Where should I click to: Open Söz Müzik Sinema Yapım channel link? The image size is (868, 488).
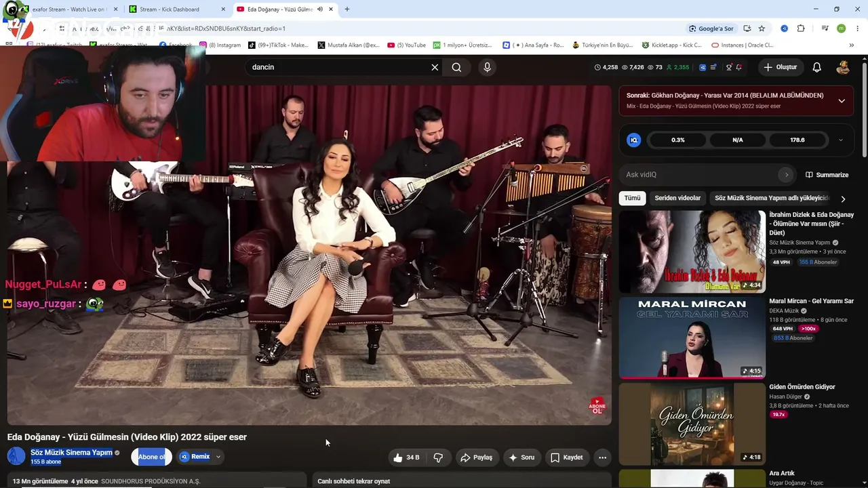(x=71, y=453)
